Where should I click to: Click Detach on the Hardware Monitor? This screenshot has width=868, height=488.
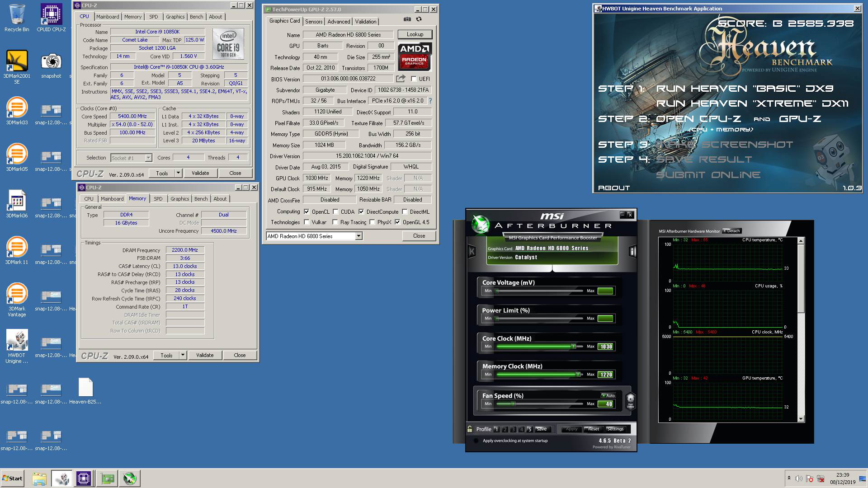(731, 231)
